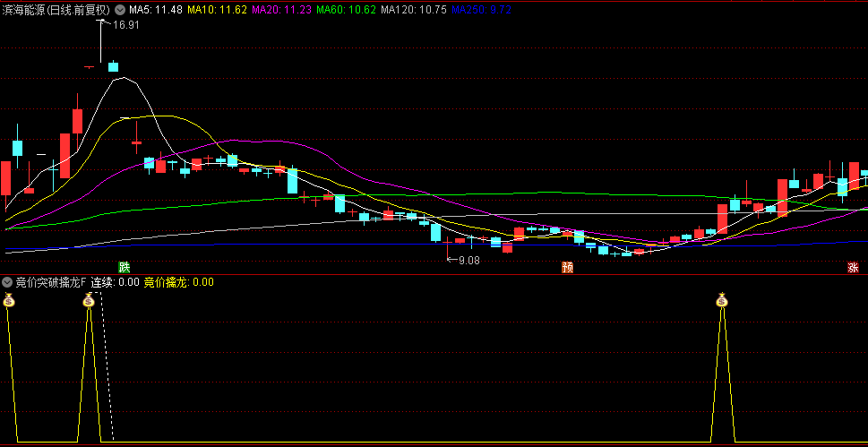The width and height of the screenshot is (868, 447).
Task: Click the 连续: 0.00 value label
Action: pos(116,282)
